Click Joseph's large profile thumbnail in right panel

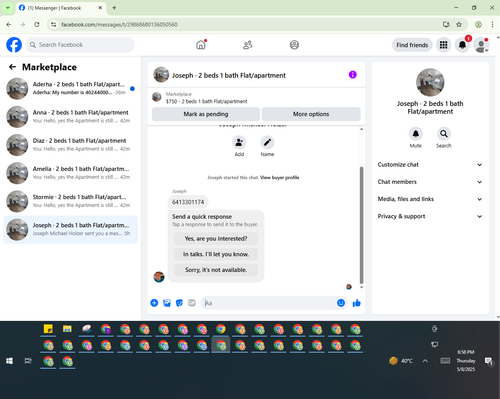pos(430,82)
